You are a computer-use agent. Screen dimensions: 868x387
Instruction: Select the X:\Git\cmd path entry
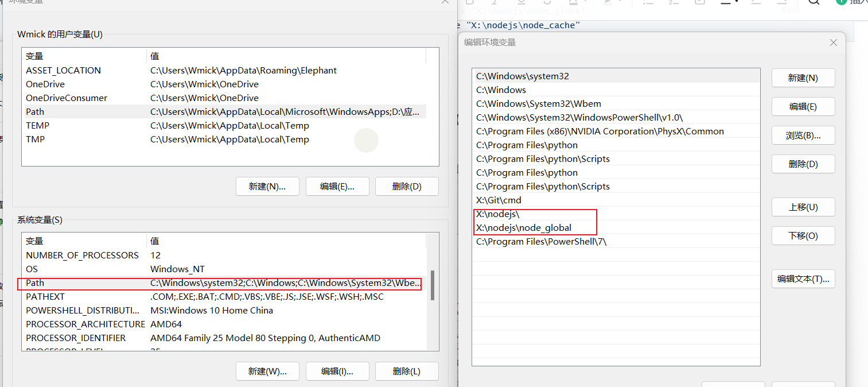616,200
